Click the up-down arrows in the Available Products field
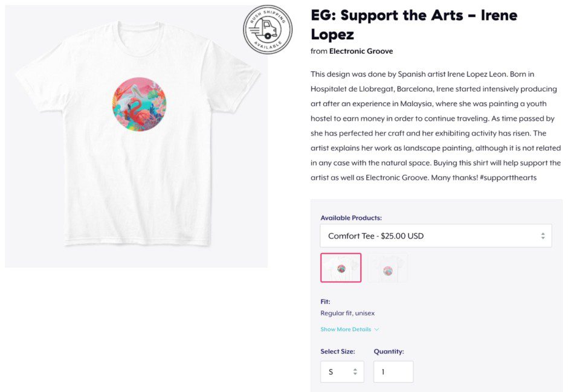 coord(542,236)
